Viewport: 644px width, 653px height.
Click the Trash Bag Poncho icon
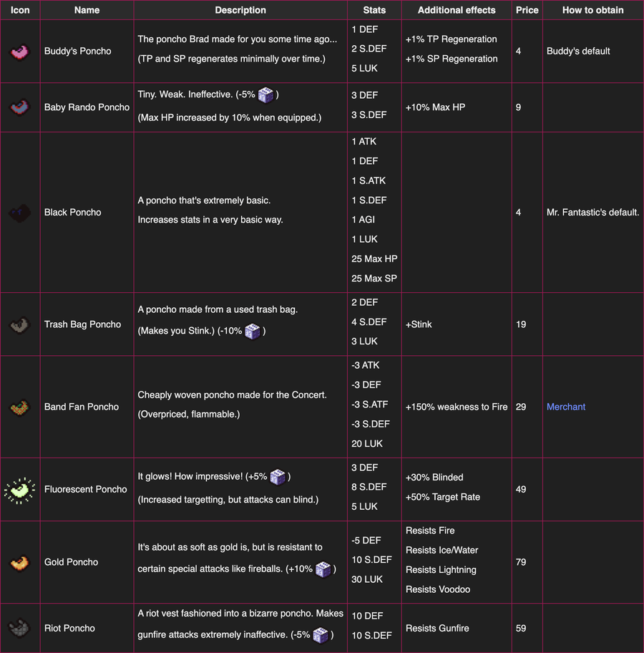pos(20,324)
